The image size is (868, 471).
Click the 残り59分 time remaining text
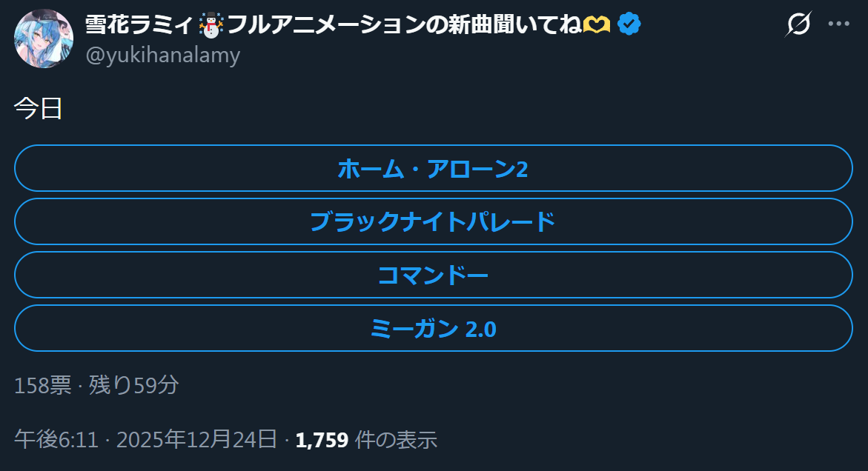(133, 385)
